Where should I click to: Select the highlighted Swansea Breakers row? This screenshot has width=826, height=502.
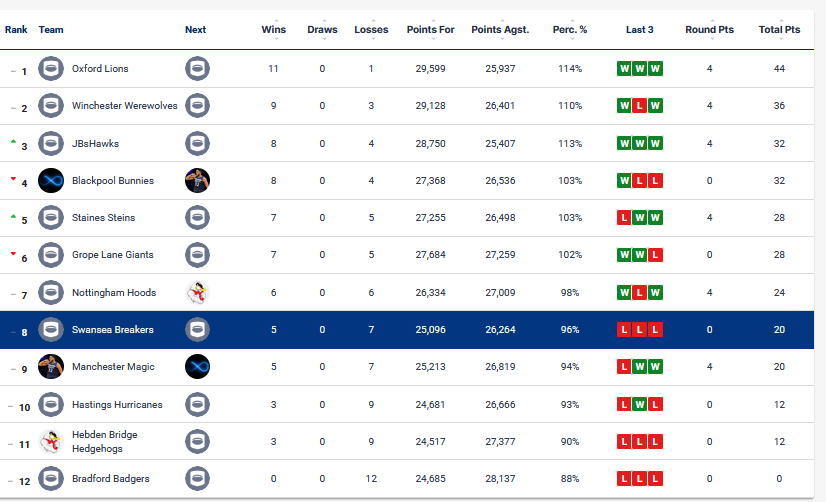(407, 330)
